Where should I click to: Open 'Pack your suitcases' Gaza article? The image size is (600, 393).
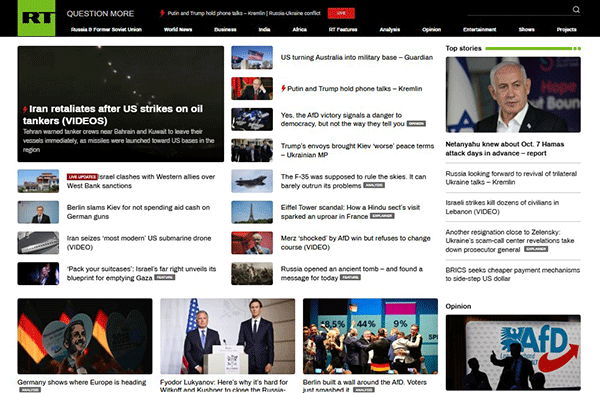click(141, 273)
